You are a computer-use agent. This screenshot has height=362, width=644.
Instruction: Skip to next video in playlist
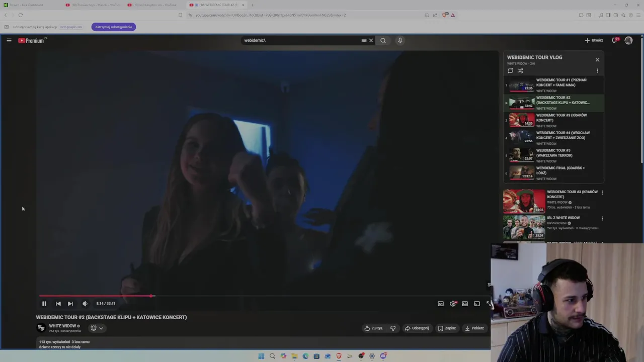(70, 303)
